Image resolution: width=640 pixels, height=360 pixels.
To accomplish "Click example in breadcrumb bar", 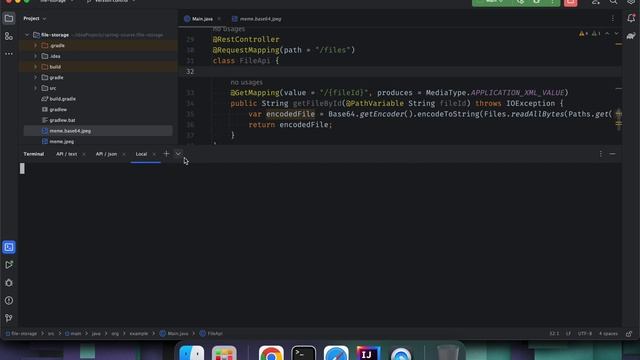I will coord(139,333).
